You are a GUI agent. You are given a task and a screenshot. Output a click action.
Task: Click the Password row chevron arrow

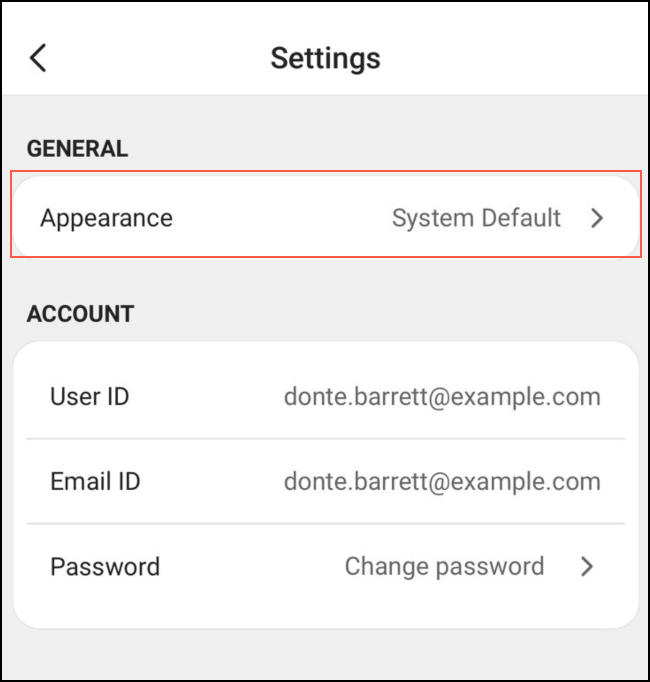coord(587,567)
